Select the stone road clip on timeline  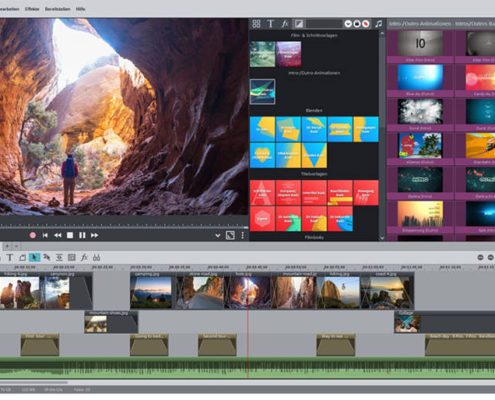tap(200, 291)
